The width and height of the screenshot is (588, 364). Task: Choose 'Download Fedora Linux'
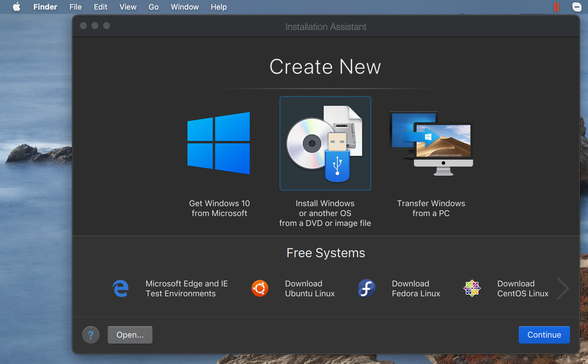416,288
